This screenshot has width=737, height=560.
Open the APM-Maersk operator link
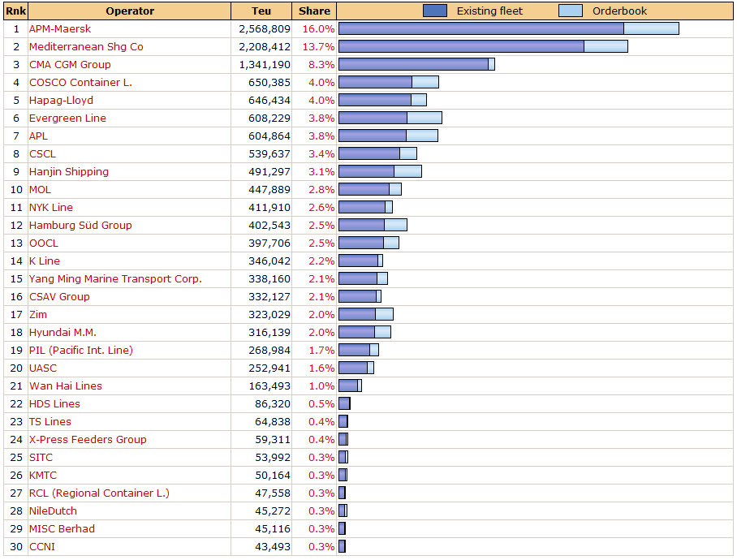pos(60,29)
